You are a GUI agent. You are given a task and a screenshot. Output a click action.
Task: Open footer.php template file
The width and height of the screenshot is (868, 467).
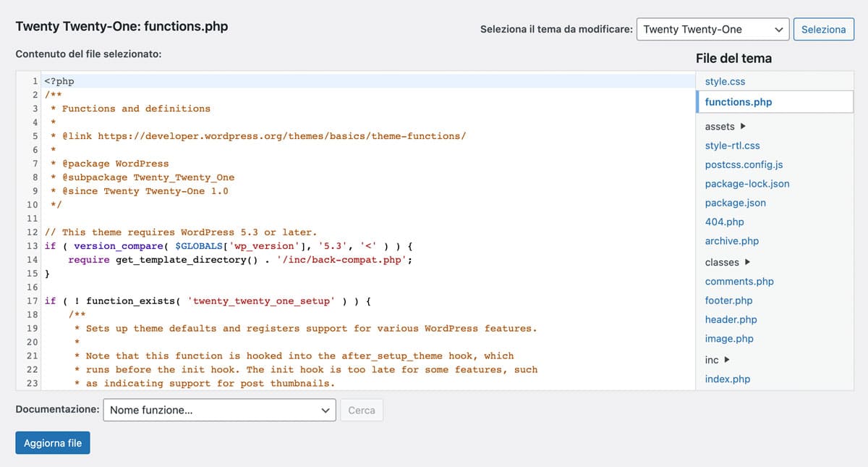[x=729, y=300]
